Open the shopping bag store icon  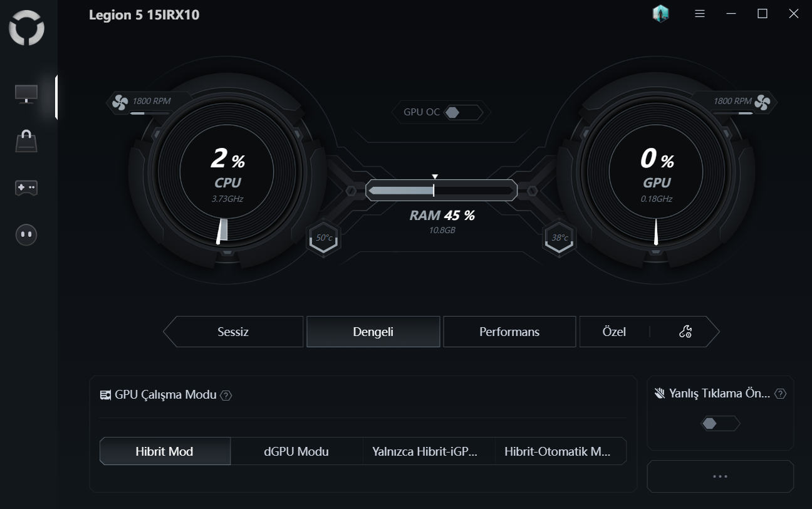coord(26,140)
